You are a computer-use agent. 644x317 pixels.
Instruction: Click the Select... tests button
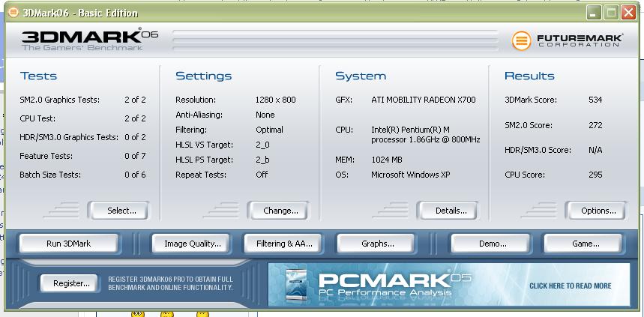coord(118,211)
